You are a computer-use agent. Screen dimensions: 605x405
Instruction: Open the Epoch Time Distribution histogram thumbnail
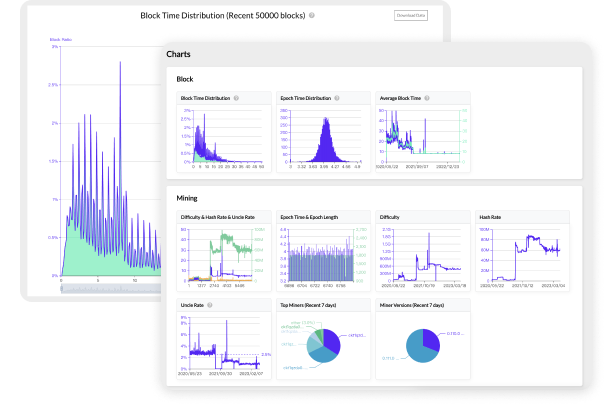click(320, 138)
